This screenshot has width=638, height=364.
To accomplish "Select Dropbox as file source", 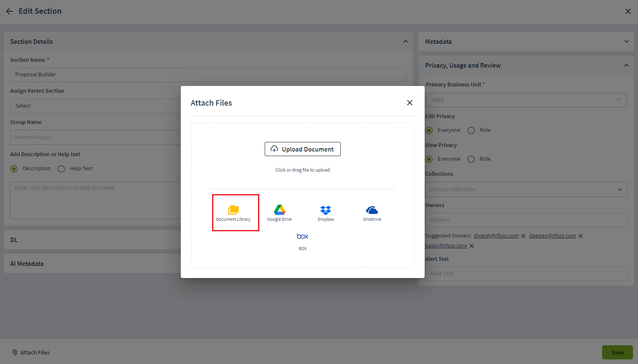I will point(326,213).
